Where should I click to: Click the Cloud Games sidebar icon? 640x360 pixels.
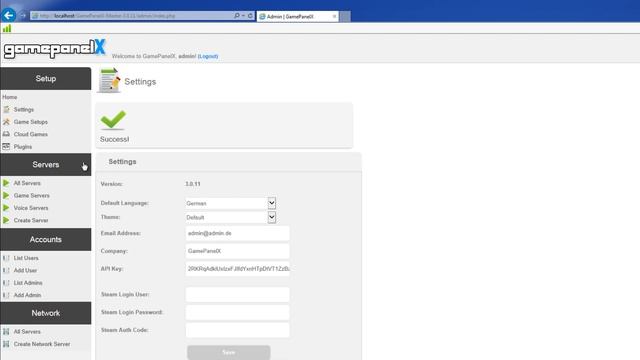click(6, 134)
